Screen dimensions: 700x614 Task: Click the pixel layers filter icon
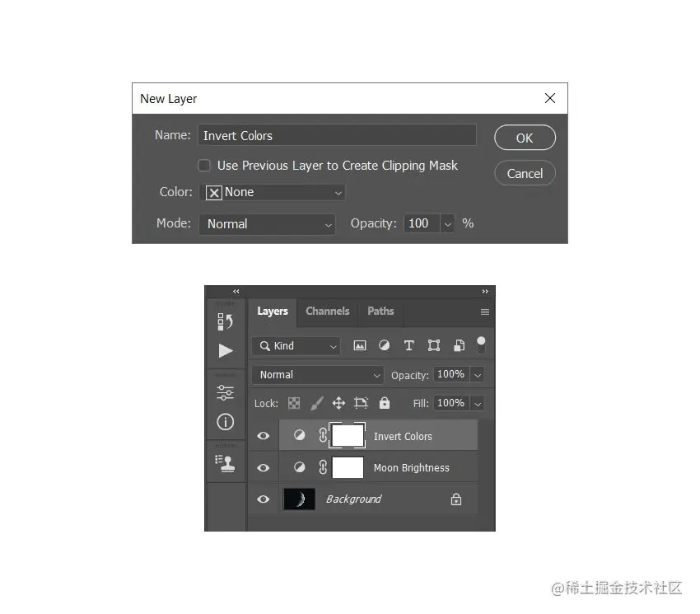pyautogui.click(x=360, y=345)
